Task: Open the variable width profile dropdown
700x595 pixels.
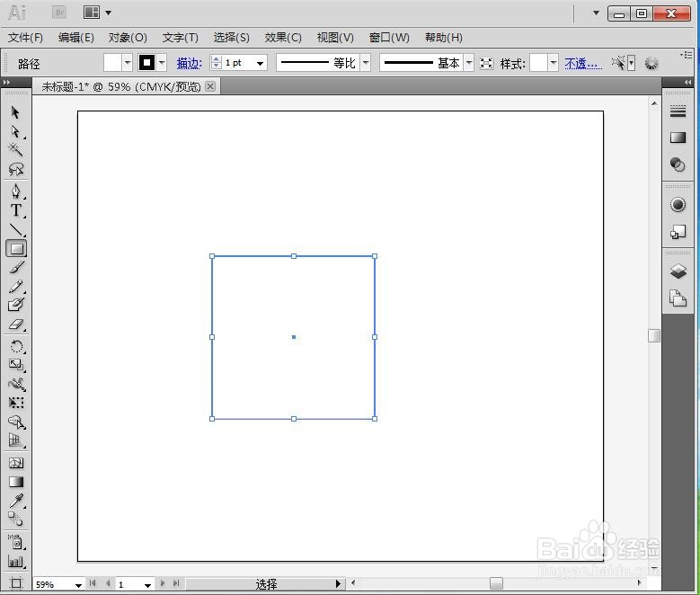Action: 366,63
